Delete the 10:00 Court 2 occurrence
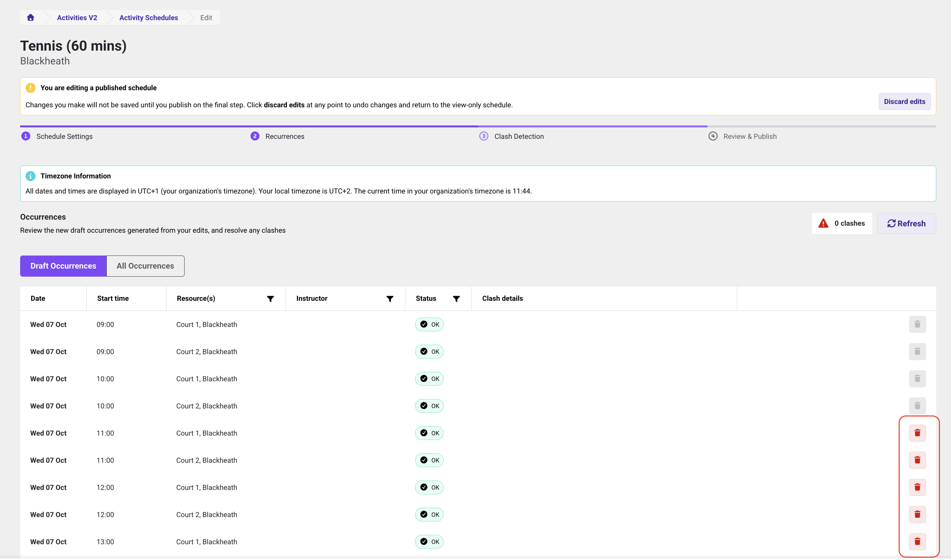The width and height of the screenshot is (951, 560). (917, 406)
